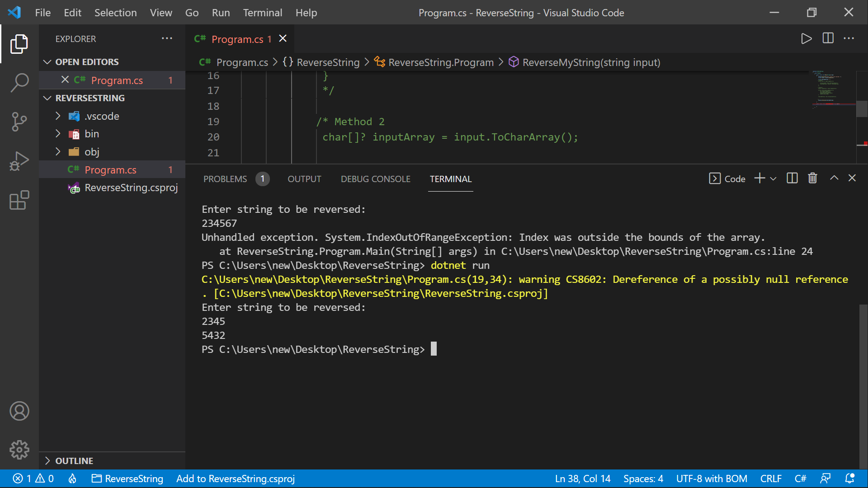Open the Source Control view
The width and height of the screenshot is (868, 488).
[19, 122]
